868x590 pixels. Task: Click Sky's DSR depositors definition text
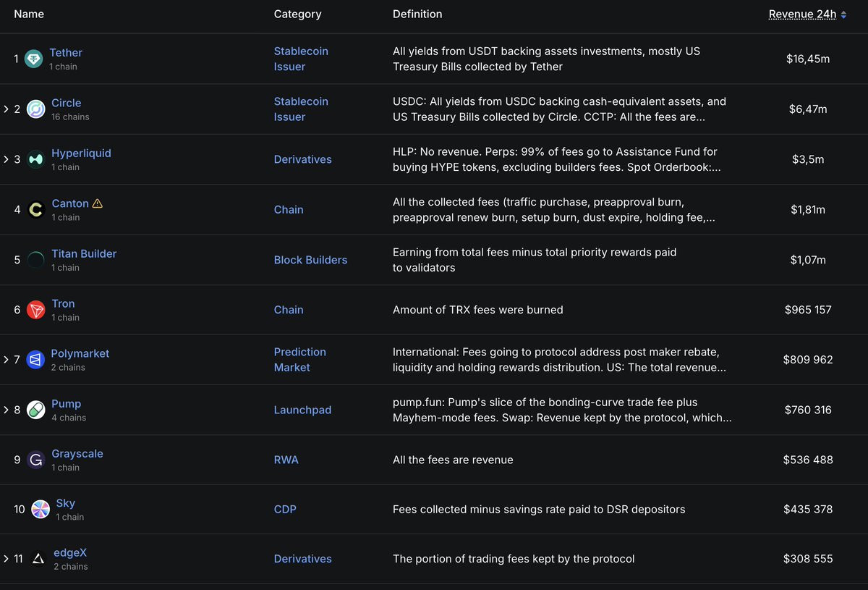539,509
